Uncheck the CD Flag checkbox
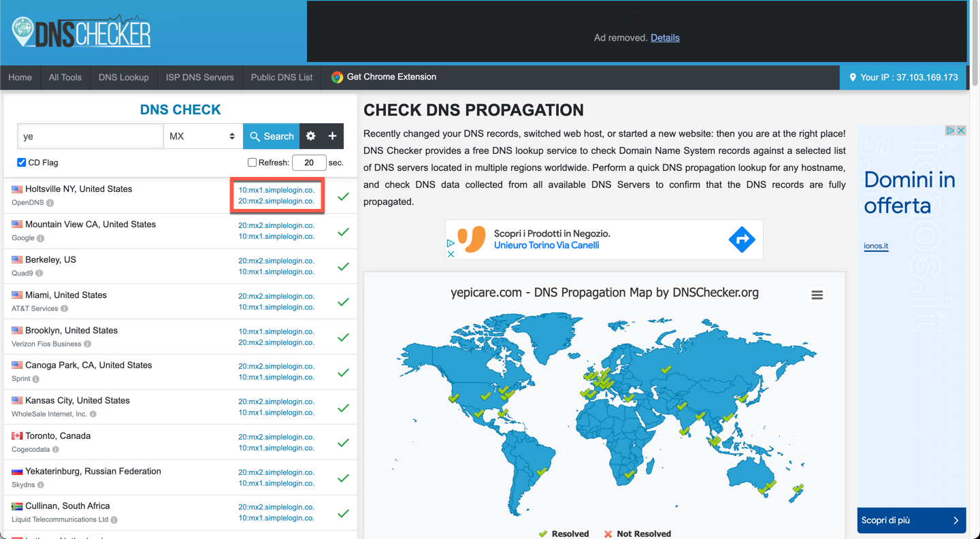Screen dimensions: 980x539 pyautogui.click(x=22, y=163)
